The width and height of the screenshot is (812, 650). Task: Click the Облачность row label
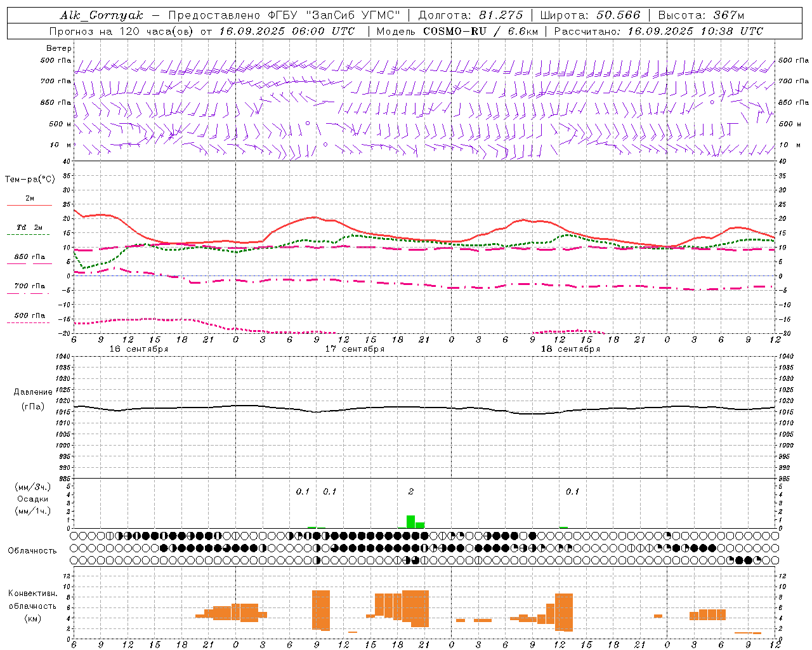pyautogui.click(x=32, y=551)
